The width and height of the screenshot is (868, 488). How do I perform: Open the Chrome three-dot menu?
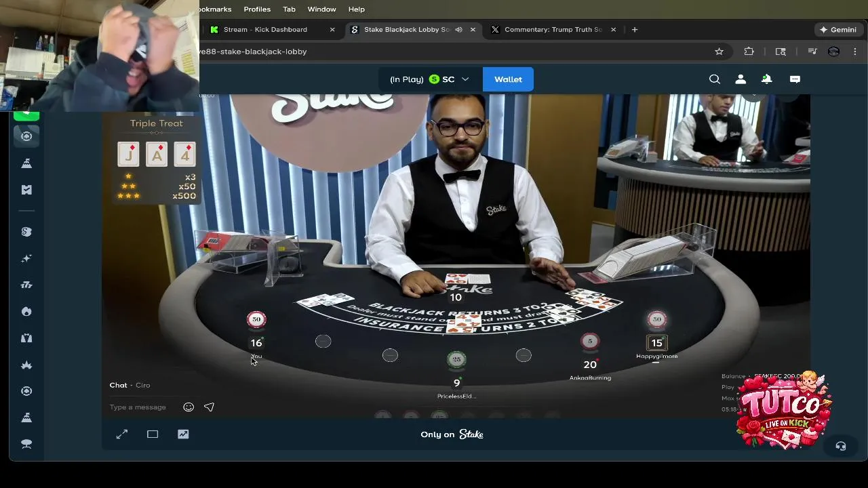click(855, 52)
